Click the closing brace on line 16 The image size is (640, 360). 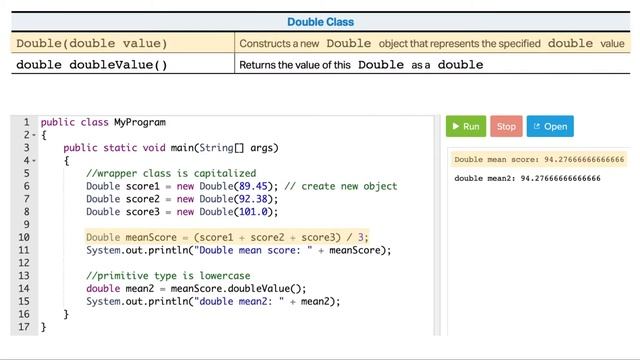[x=66, y=314]
